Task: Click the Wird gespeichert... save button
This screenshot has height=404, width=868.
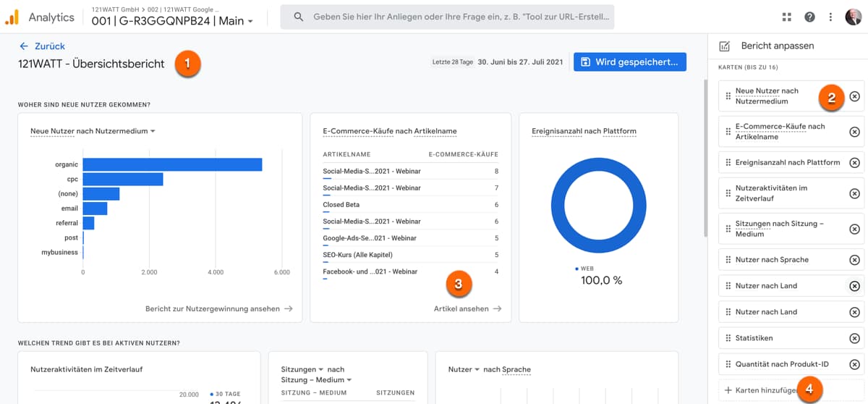Action: click(630, 62)
